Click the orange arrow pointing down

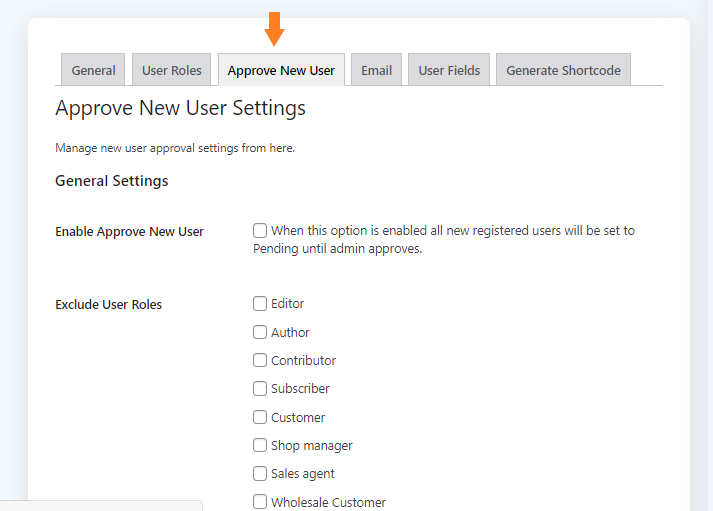pos(274,29)
